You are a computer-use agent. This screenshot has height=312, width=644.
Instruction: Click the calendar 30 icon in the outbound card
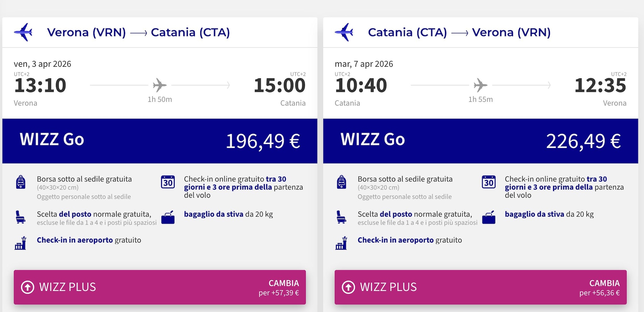(168, 182)
